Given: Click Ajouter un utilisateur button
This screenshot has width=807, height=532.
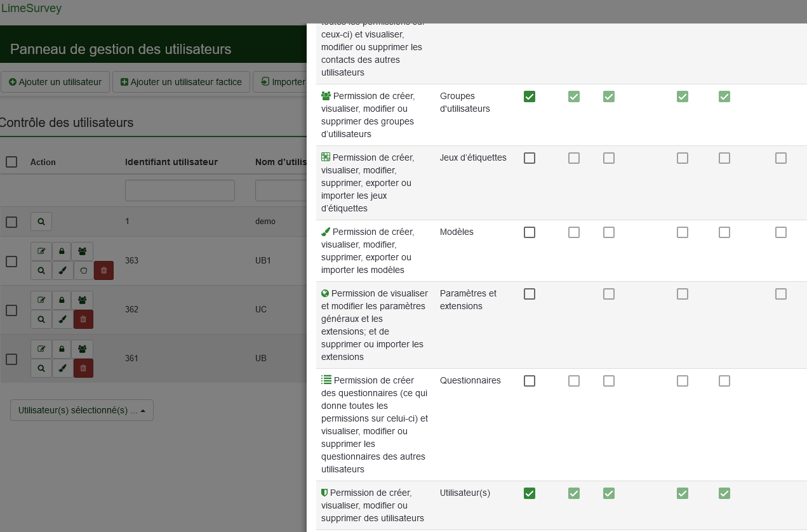Looking at the screenshot, I should pyautogui.click(x=55, y=82).
